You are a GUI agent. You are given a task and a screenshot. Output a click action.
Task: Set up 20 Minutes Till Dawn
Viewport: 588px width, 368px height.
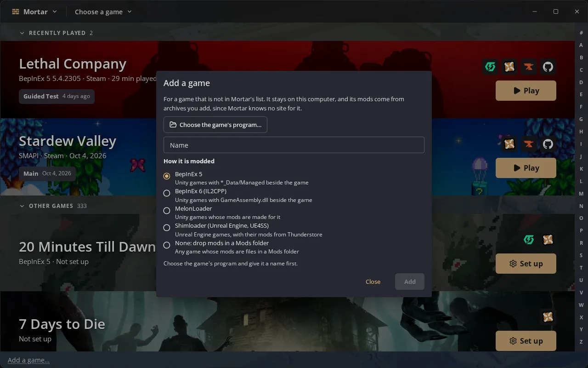[526, 264]
